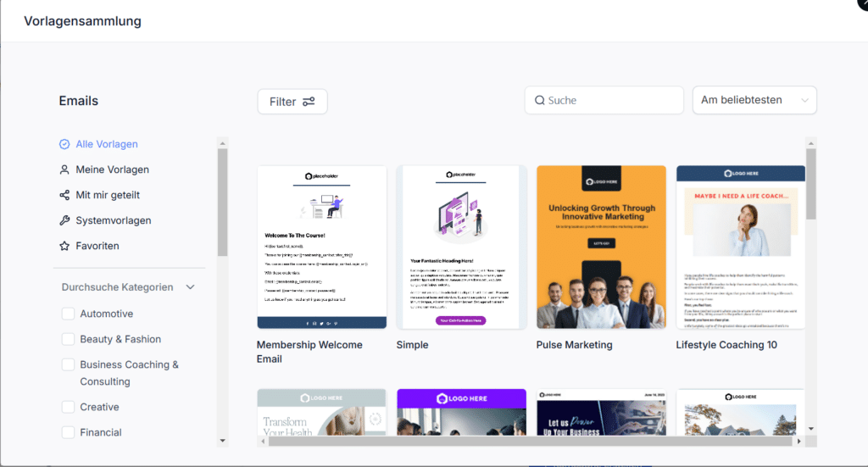
Task: Open the Am beliebtesten sort dropdown
Action: 754,100
